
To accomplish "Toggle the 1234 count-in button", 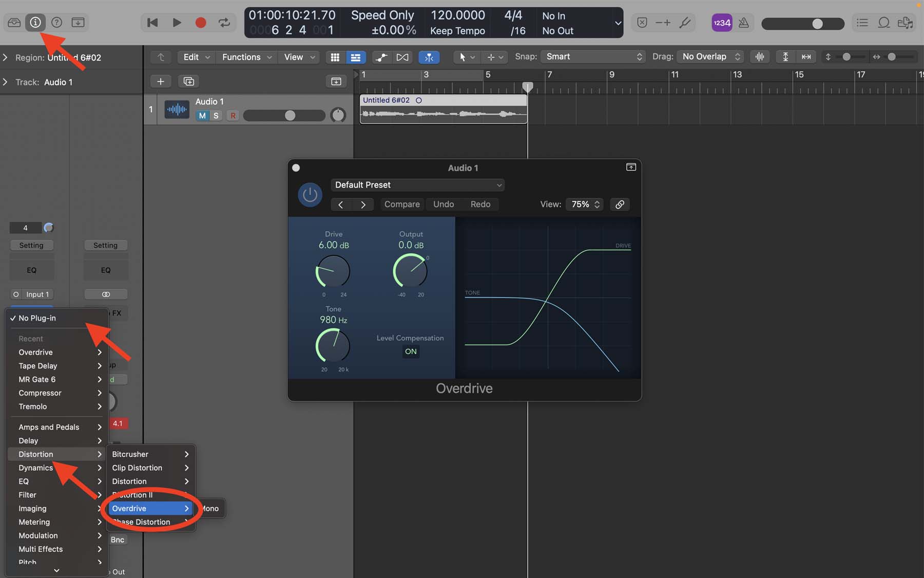I will pos(722,23).
